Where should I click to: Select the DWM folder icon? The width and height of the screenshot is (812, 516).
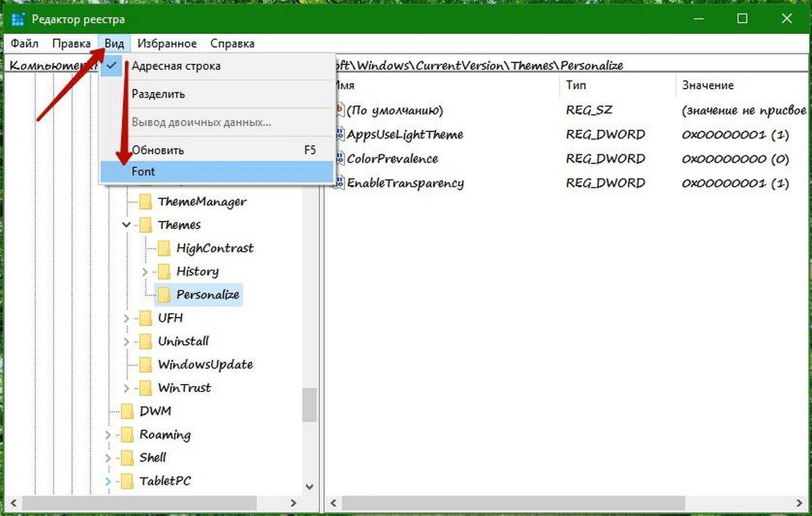click(127, 411)
